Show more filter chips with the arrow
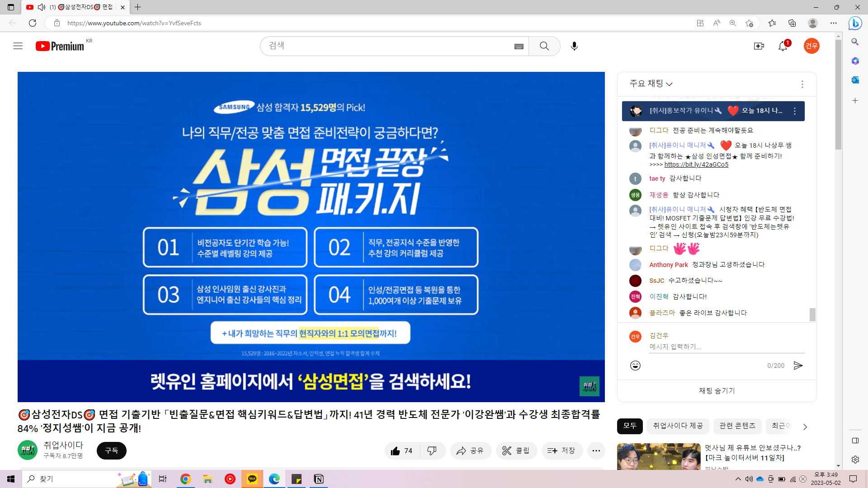868x488 pixels. 805,427
